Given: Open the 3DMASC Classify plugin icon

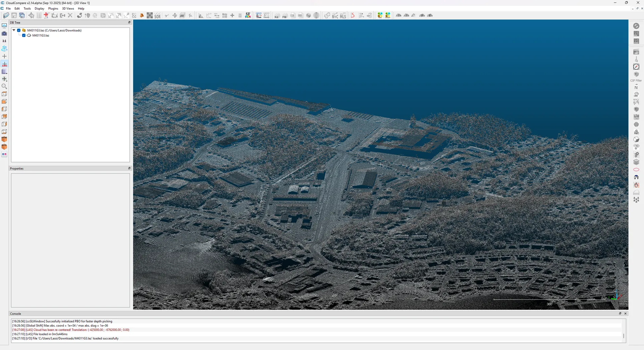Looking at the screenshot, I should (388, 15).
